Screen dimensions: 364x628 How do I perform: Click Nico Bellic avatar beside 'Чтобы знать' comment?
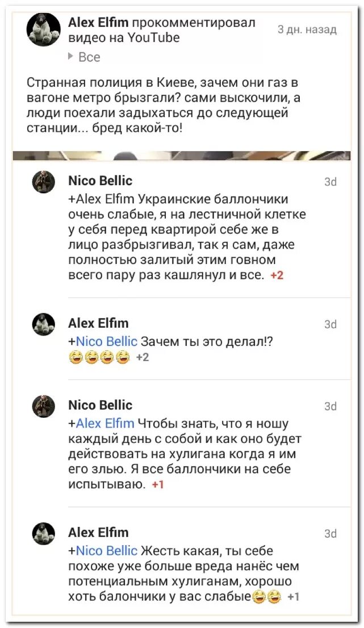tap(43, 407)
